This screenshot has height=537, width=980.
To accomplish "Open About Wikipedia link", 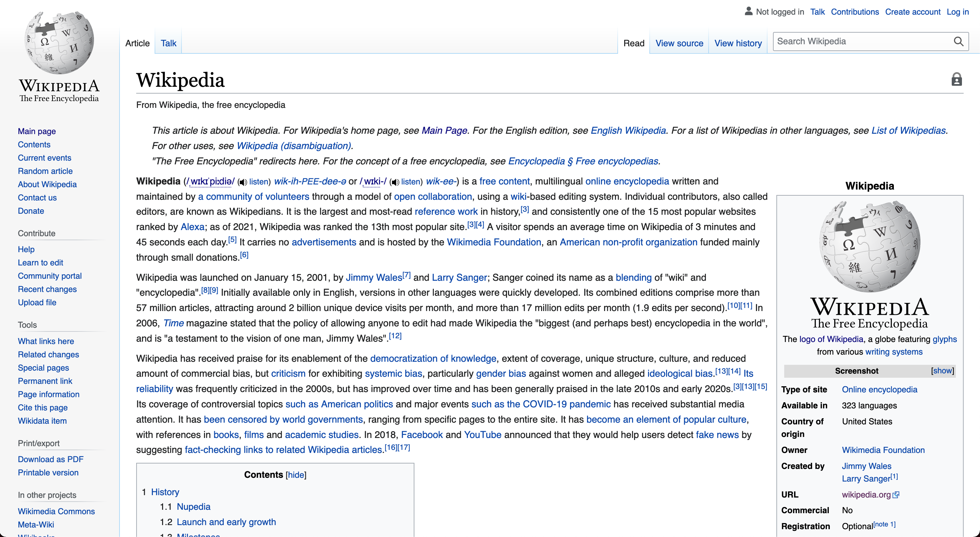I will (47, 184).
